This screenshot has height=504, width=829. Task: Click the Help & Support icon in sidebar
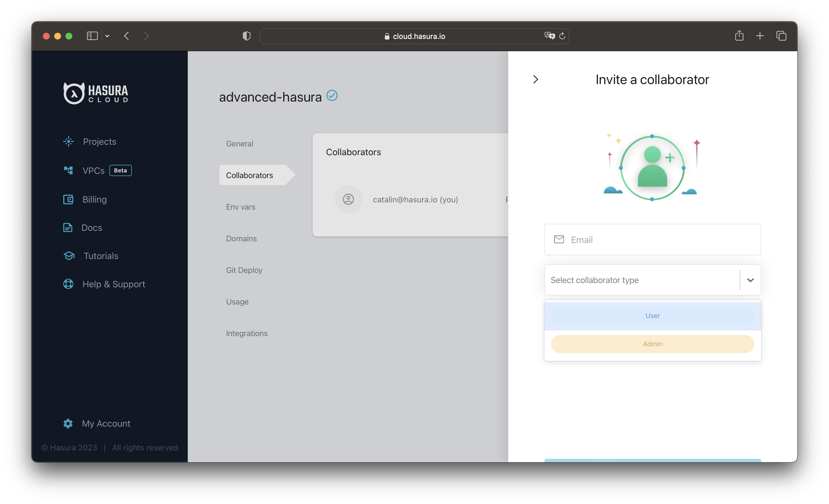[69, 284]
